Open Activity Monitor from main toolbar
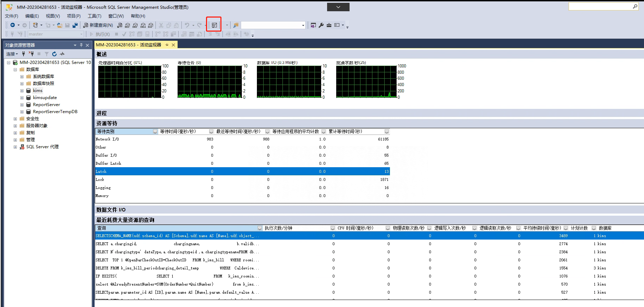This screenshot has width=644, height=307. [x=214, y=25]
